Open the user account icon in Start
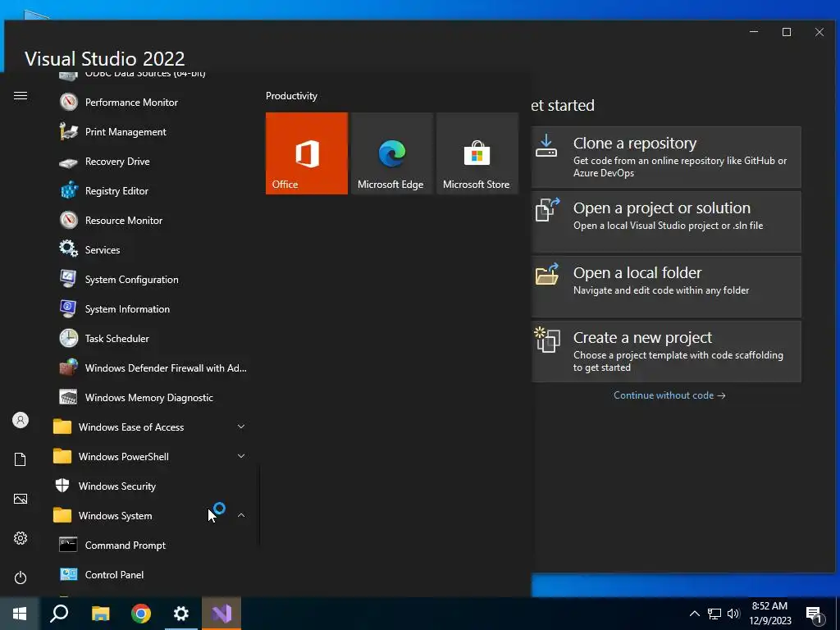The width and height of the screenshot is (840, 630). pos(21,420)
